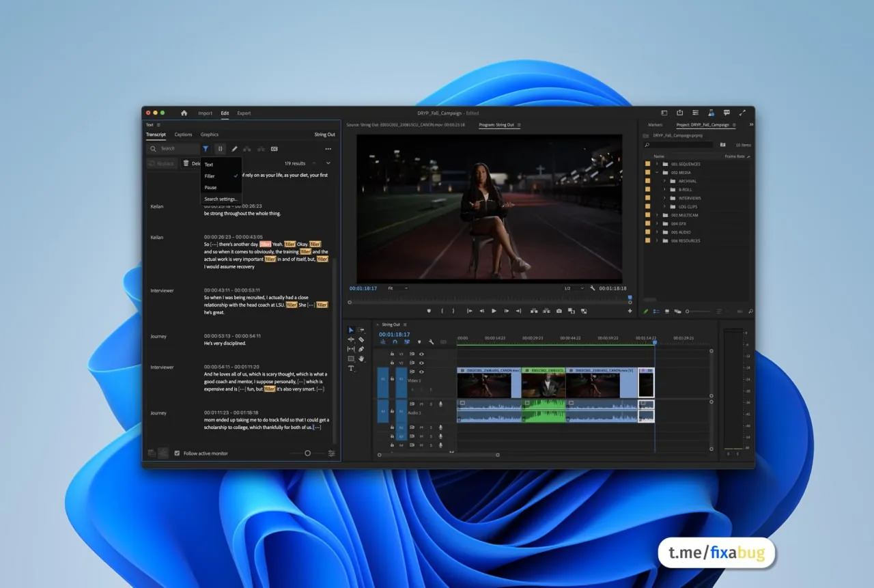
Task: Click the closed captions CC icon
Action: coord(274,148)
